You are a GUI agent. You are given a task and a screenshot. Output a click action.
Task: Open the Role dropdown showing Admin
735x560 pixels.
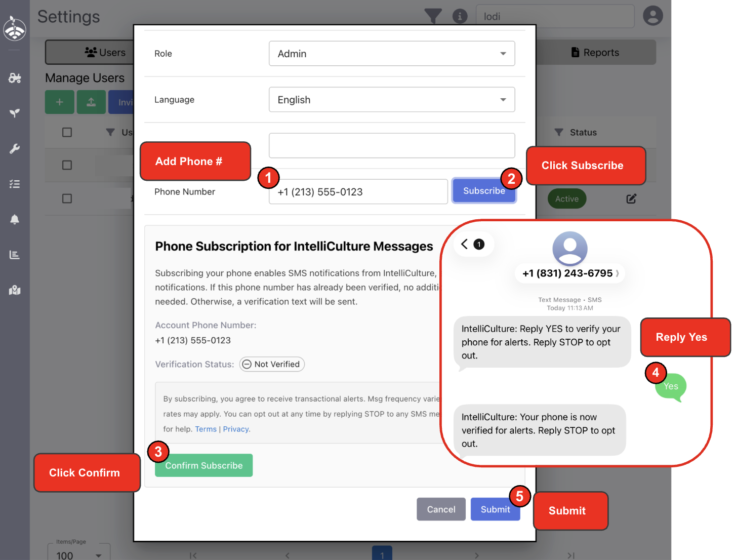tap(391, 54)
